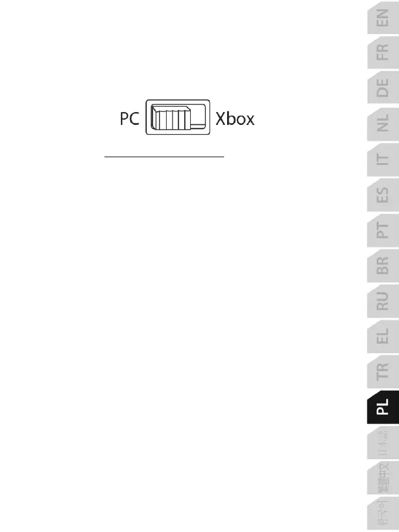Toggle the PC/Xbox slider switch
Image resolution: width=399 pixels, height=532 pixels.
(178, 117)
